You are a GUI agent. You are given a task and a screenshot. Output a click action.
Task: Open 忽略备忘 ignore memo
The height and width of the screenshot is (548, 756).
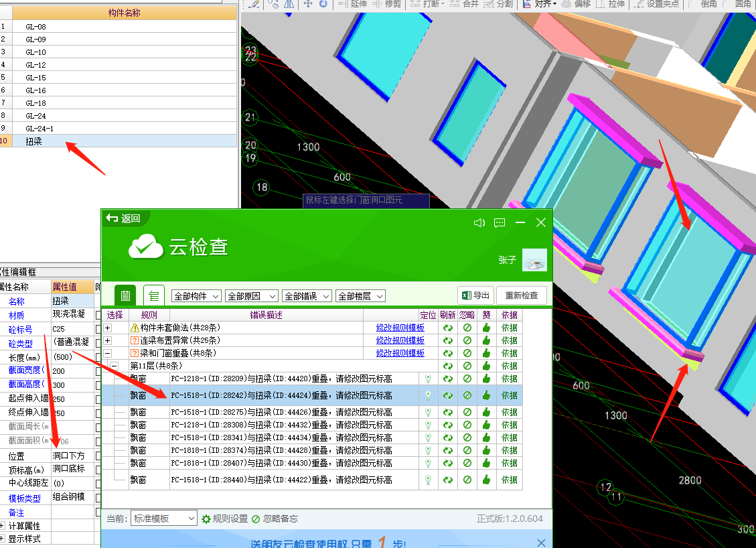(275, 519)
